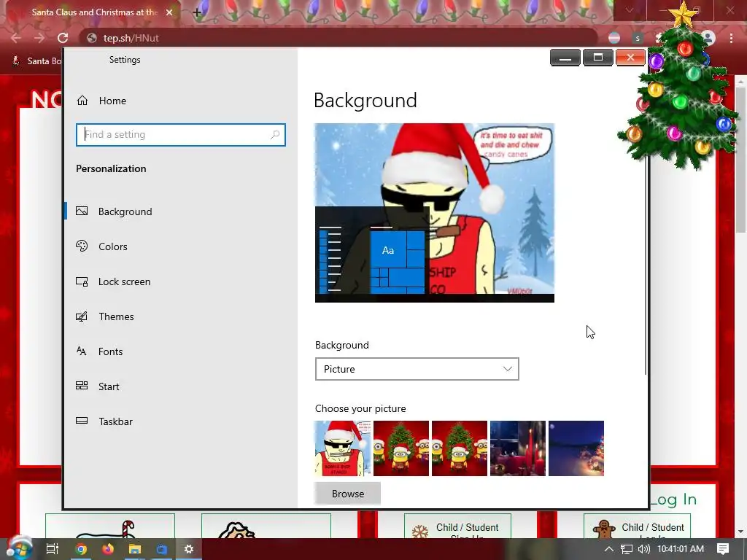
Task: Reload the browser page
Action: (x=63, y=38)
